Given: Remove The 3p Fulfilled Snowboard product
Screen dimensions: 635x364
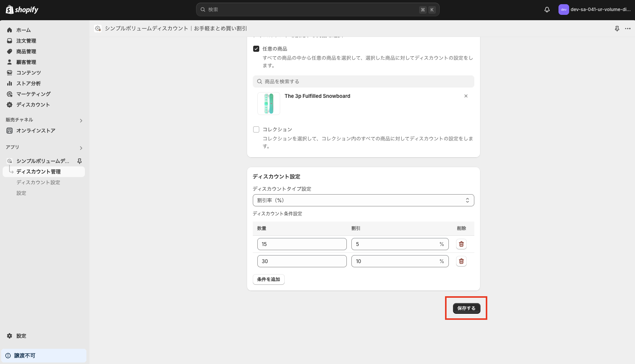Looking at the screenshot, I should [466, 96].
